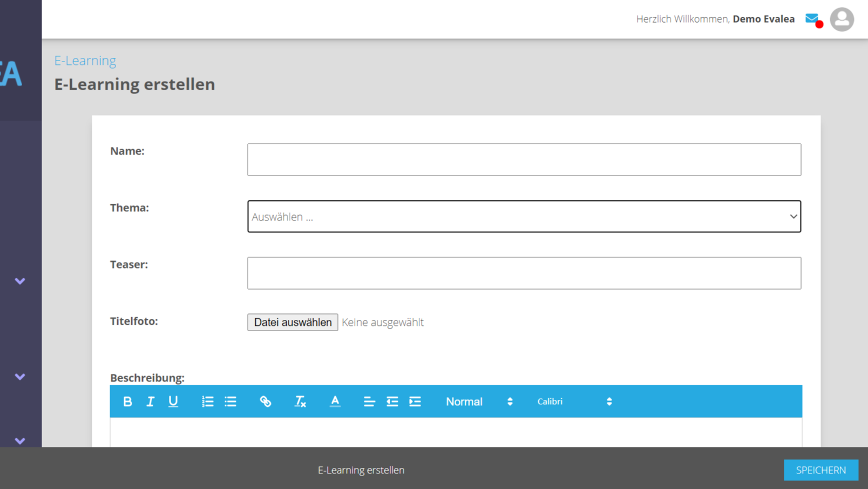
Task: Open the E-Learning breadcrumb link
Action: coord(85,61)
